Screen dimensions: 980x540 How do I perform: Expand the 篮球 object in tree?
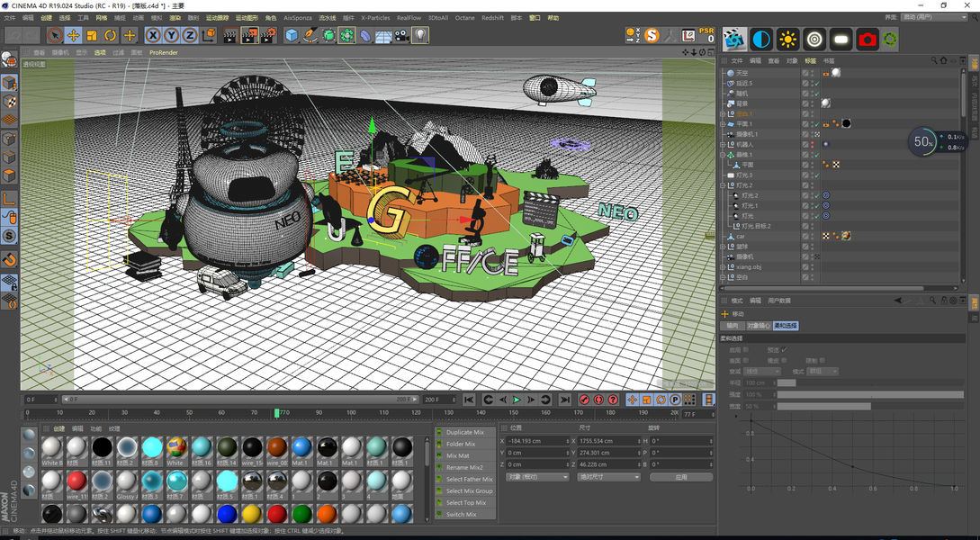723,247
